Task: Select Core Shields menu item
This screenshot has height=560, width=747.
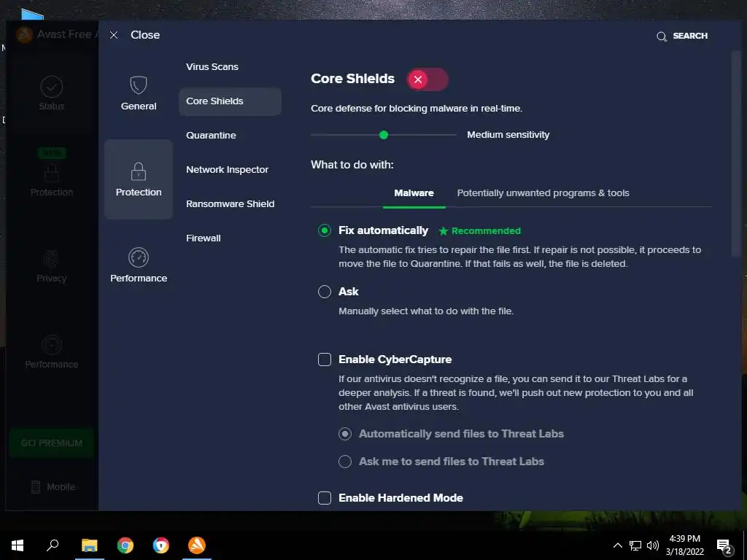Action: coord(230,101)
